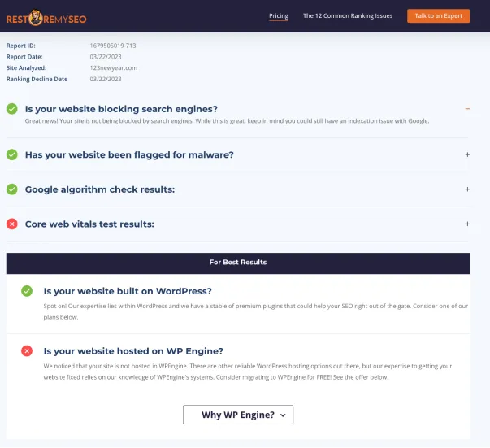Click the 'Is your website hosted on WP Engine?' heading
The height and width of the screenshot is (448, 490).
click(x=133, y=350)
